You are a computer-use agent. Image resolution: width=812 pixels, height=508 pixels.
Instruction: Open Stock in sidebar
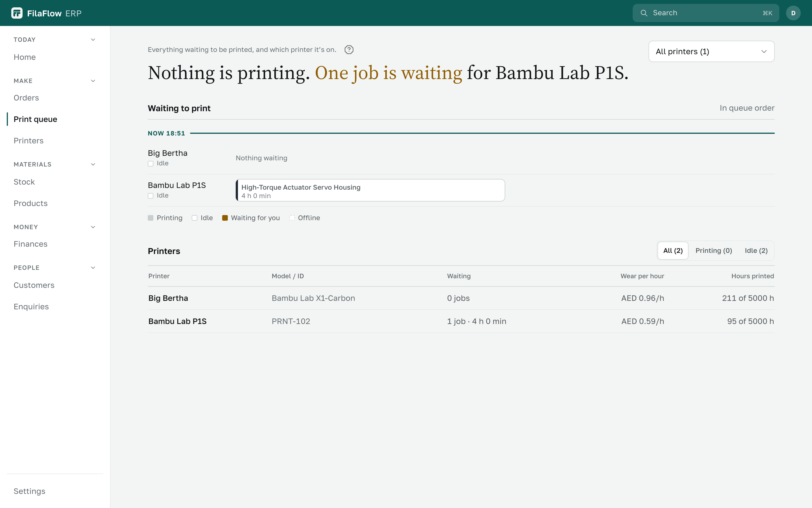tap(24, 182)
